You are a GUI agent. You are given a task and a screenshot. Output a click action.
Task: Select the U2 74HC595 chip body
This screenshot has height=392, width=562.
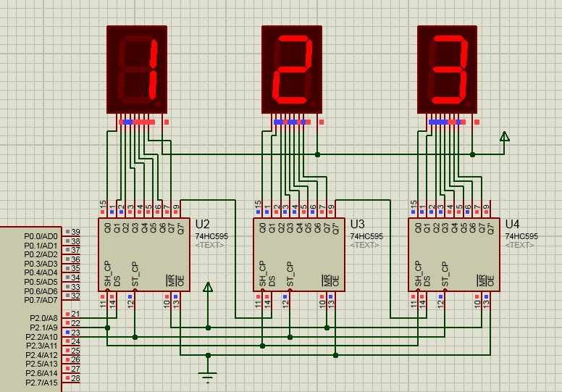click(144, 254)
